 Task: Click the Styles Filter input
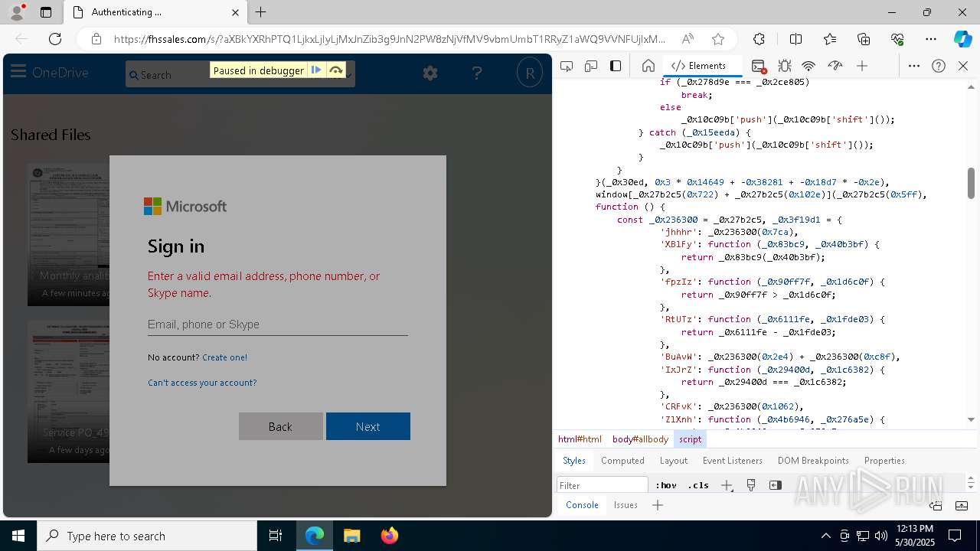(x=603, y=485)
